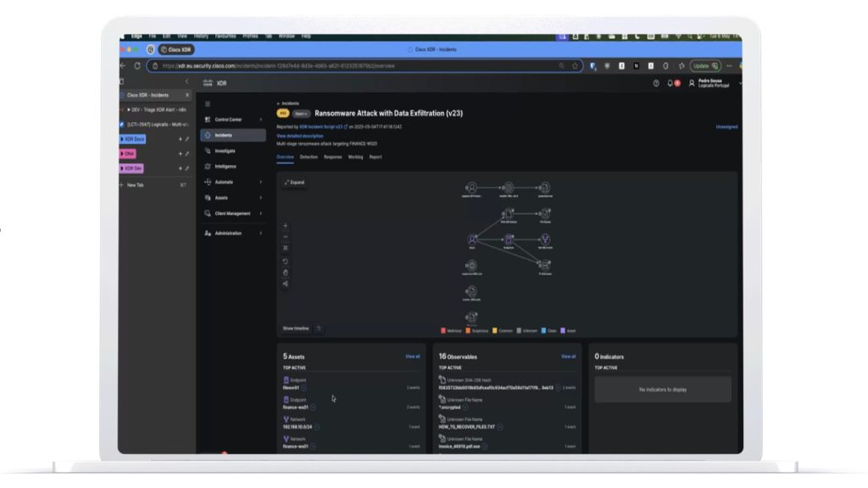Zoom out of the incident graph
Viewport: 868px width, 488px height.
coord(286,237)
